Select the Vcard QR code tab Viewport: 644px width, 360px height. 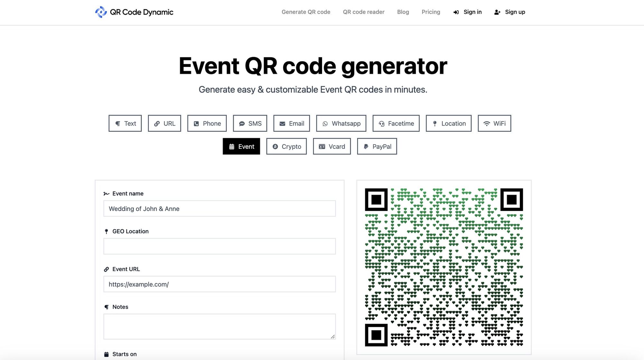332,146
